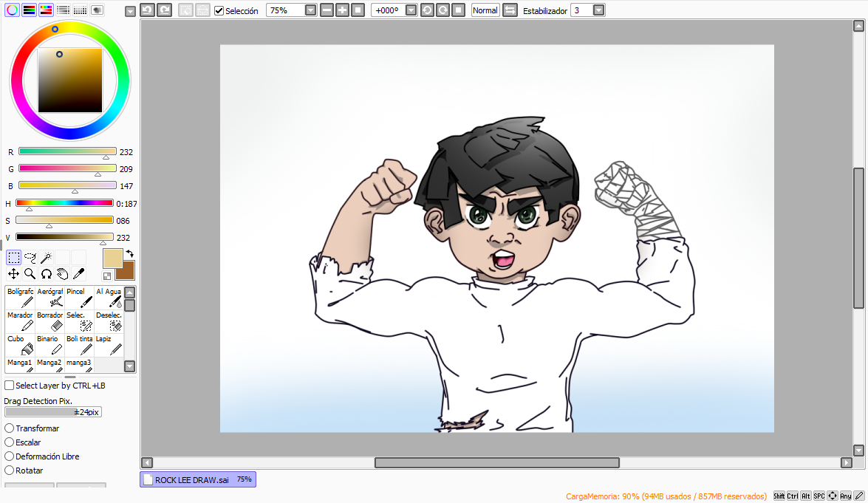Select the Lasso selection tool
This screenshot has width=868, height=503.
(x=30, y=257)
